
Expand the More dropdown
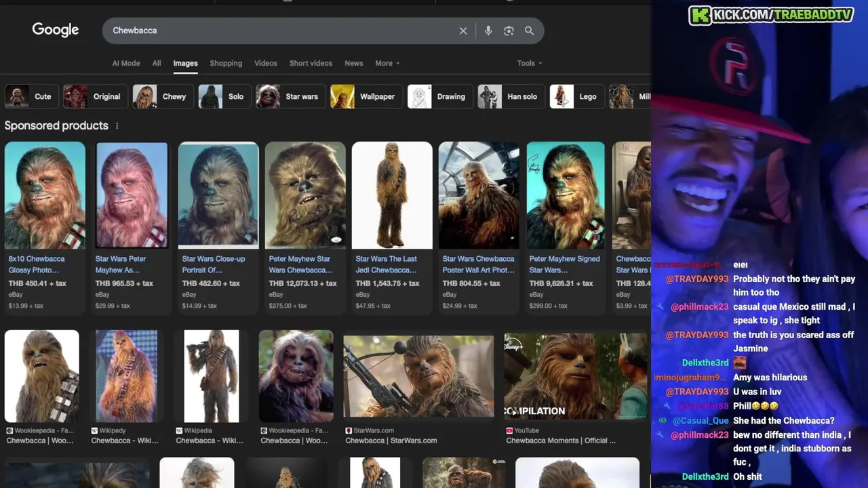(x=387, y=63)
